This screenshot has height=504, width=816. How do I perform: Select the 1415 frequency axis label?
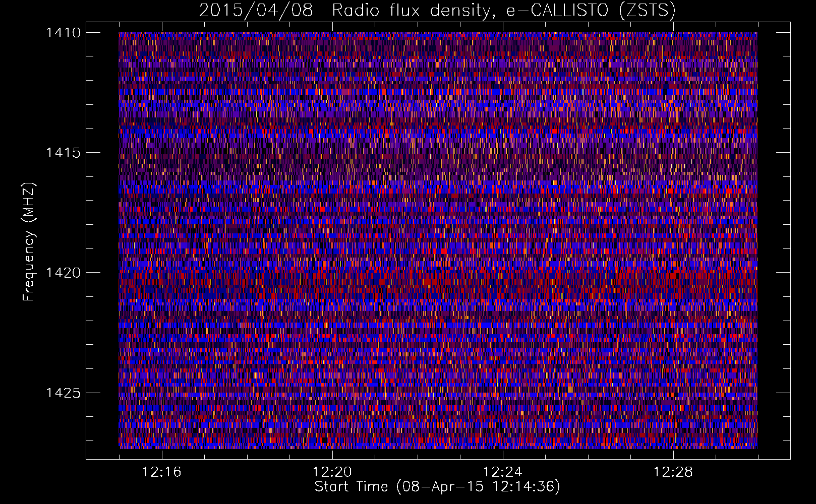coord(63,153)
